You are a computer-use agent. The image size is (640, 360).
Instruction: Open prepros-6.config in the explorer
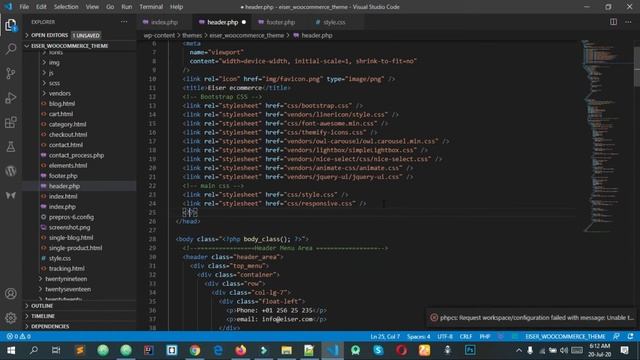[71, 217]
